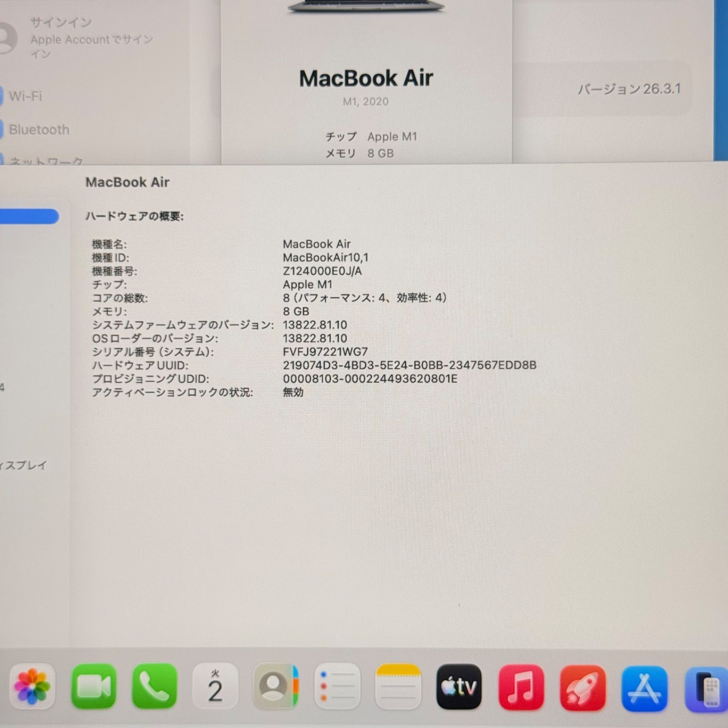Open the Reminders app in the Dock
Screen dimensions: 728x728
tap(337, 686)
